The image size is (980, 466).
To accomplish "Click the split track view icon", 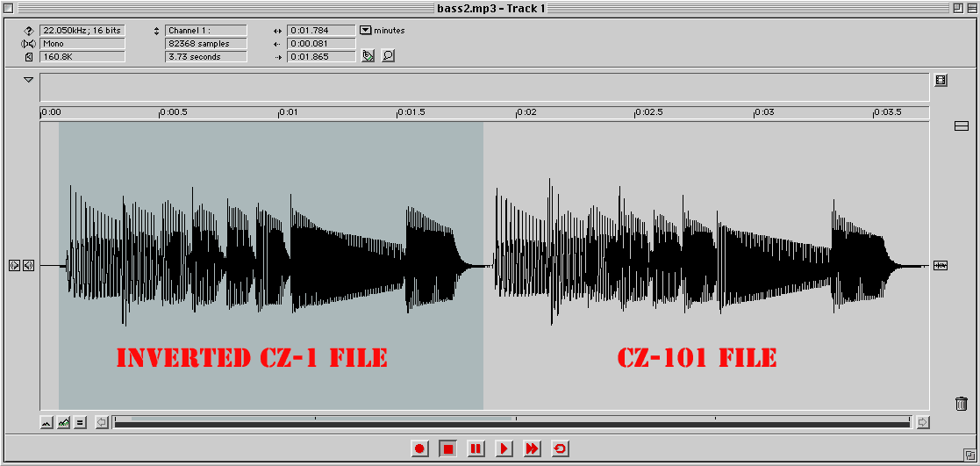I will (962, 127).
